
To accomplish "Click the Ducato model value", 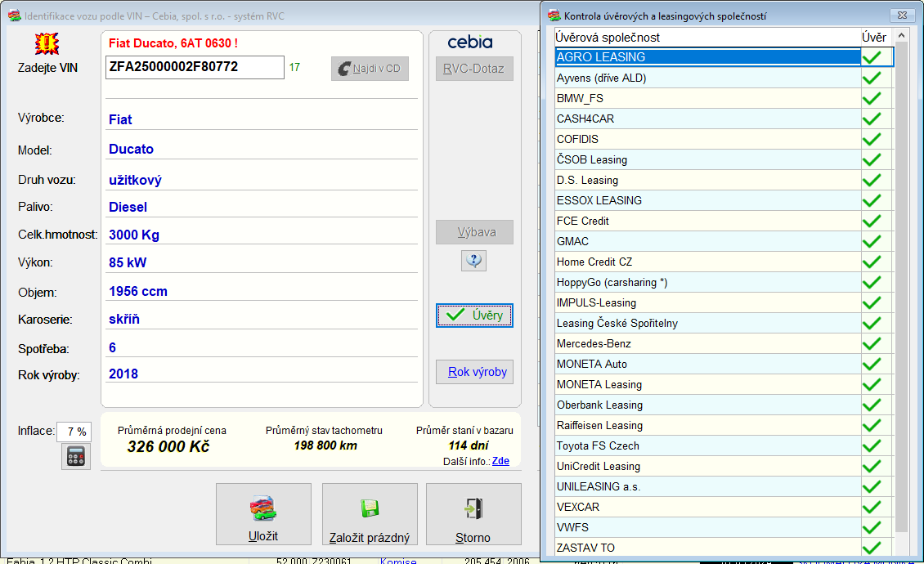I will coord(131,149).
